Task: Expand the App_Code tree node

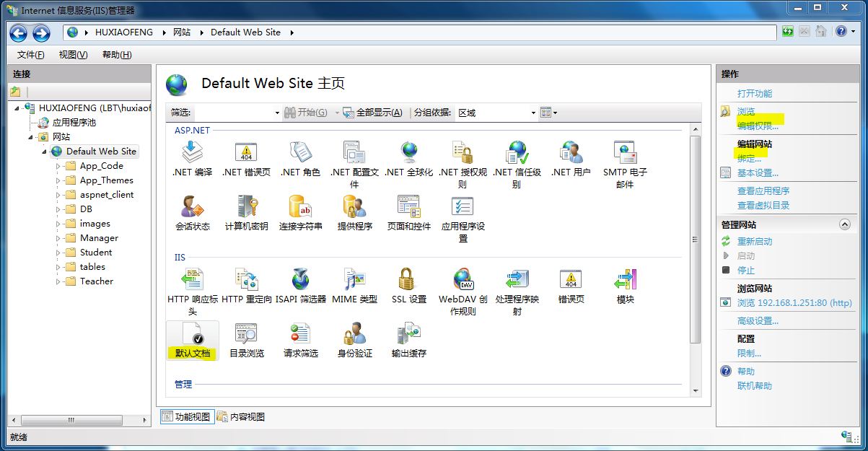Action: point(58,165)
